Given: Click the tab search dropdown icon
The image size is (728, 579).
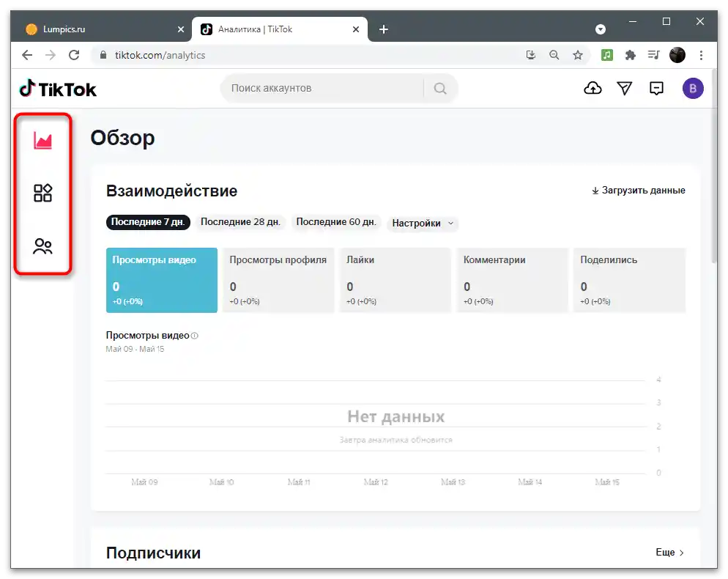Looking at the screenshot, I should pos(601,29).
